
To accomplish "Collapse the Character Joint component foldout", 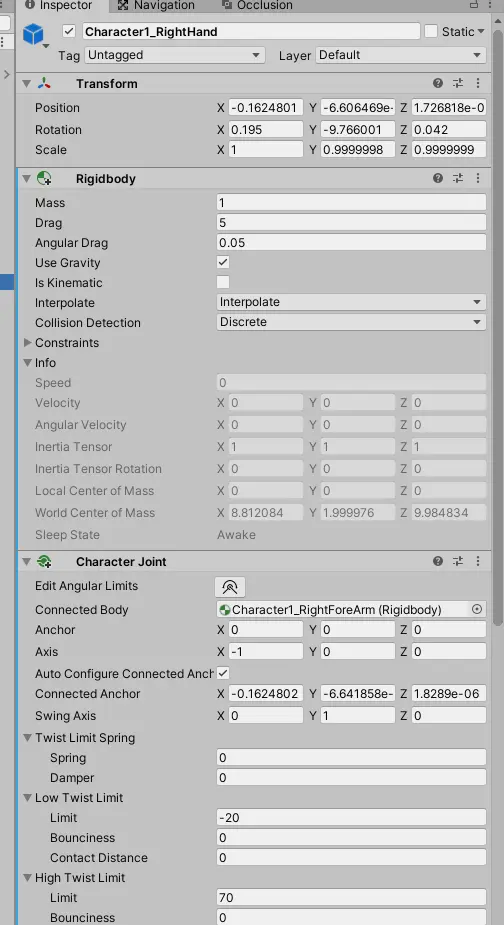I will (26, 562).
